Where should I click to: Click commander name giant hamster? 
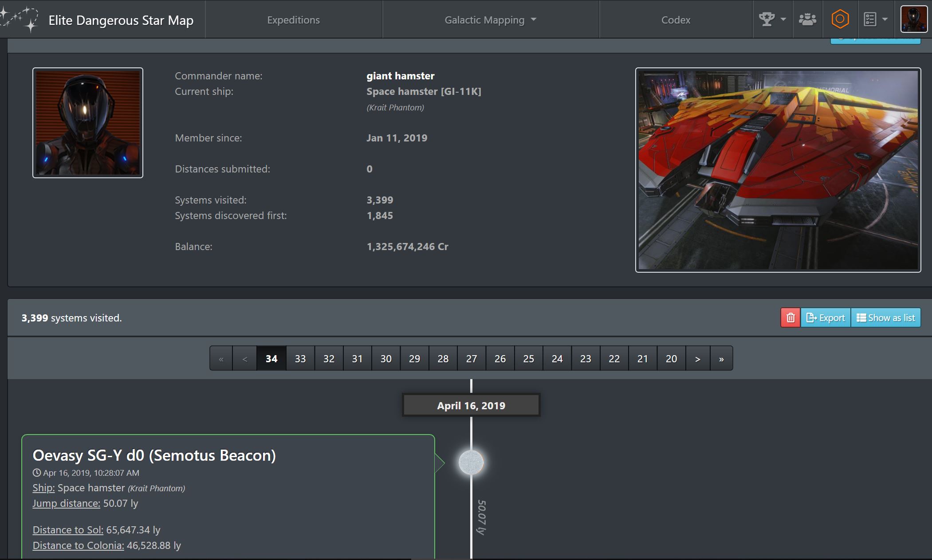(400, 76)
